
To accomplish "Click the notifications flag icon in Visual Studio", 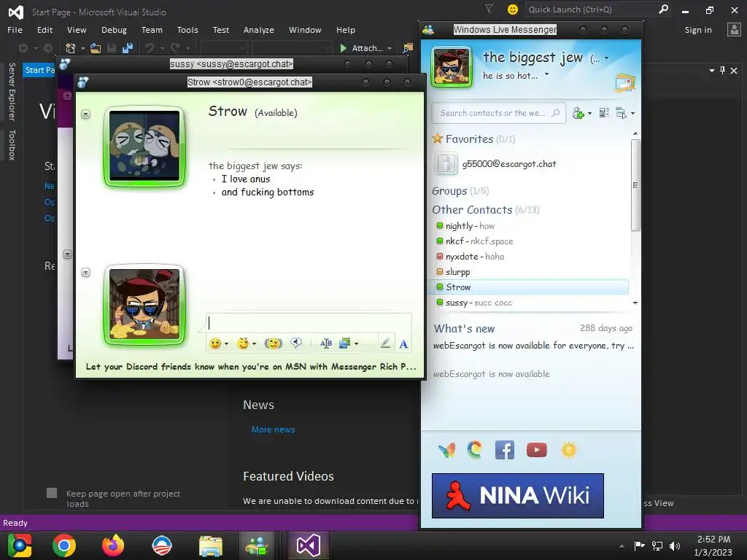I will point(489,9).
